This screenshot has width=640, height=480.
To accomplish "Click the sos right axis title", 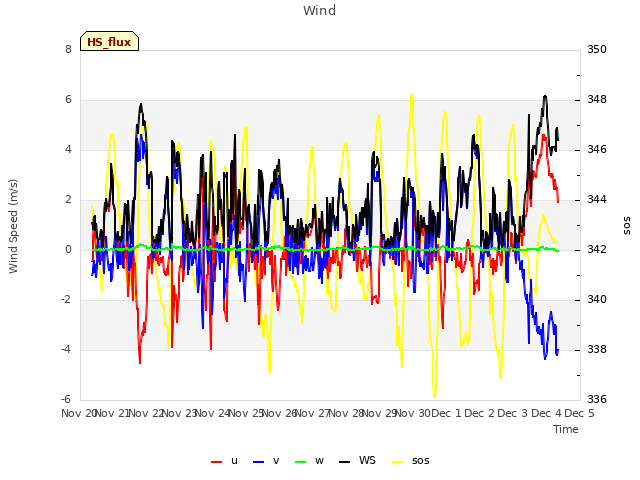I will pos(627,226).
